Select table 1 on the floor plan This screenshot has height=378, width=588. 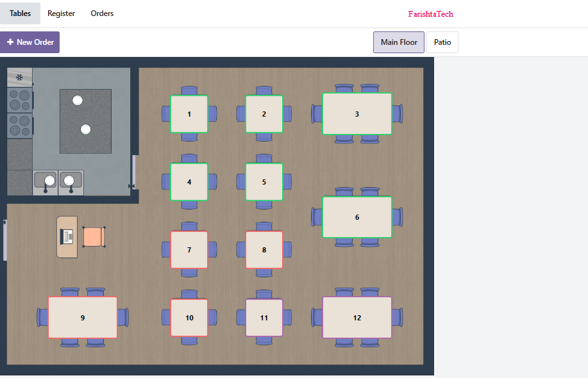pyautogui.click(x=189, y=114)
